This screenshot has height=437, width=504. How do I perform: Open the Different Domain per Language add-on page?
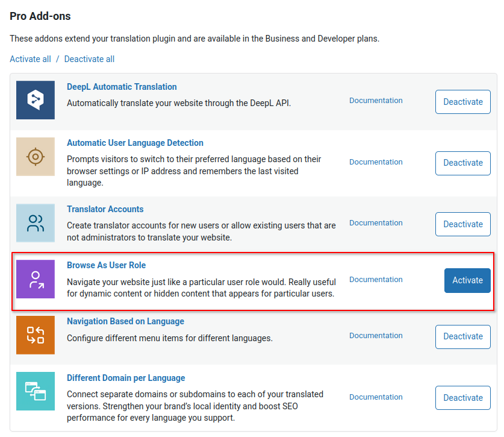click(x=126, y=378)
